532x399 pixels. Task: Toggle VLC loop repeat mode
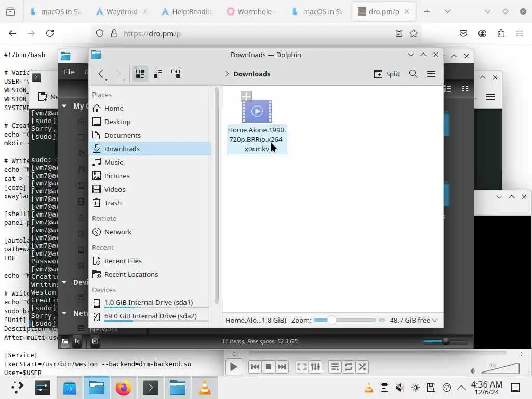tap(349, 367)
